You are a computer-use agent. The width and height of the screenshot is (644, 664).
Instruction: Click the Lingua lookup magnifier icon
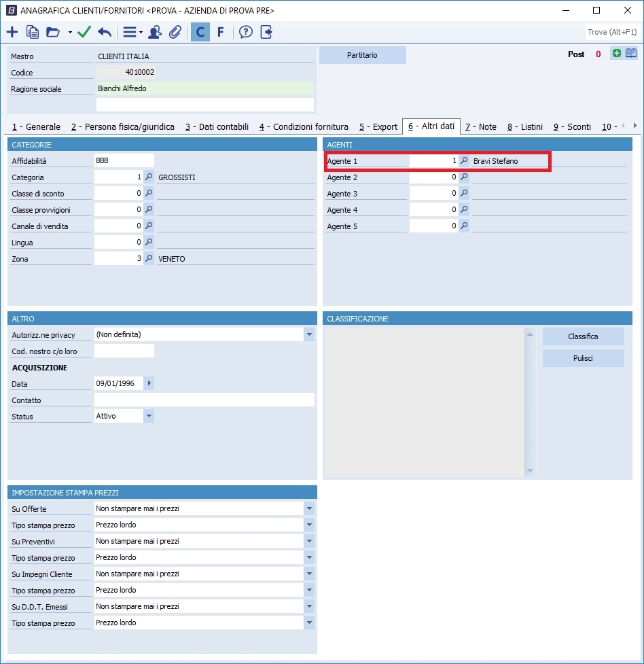[149, 242]
